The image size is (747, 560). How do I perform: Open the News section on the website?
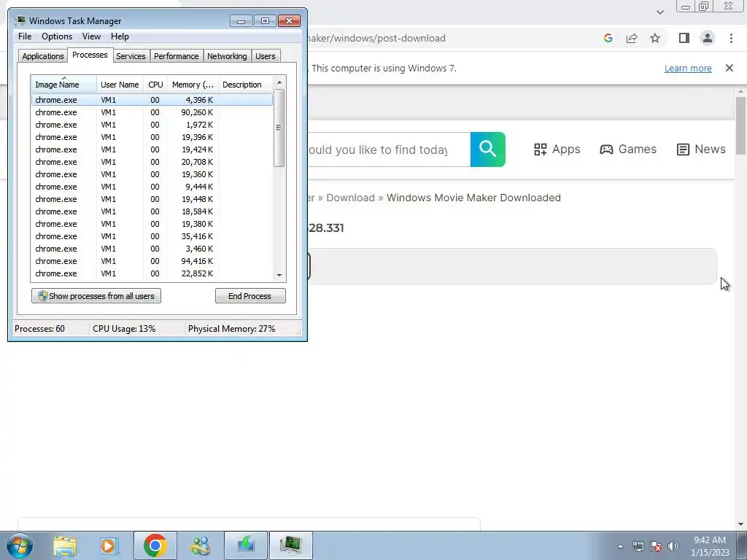pos(701,149)
